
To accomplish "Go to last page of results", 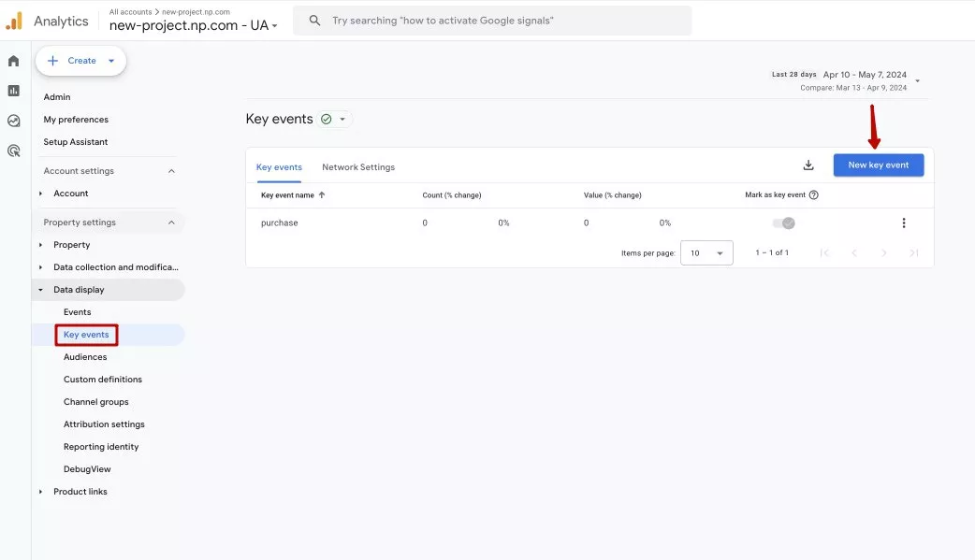I will coord(913,252).
